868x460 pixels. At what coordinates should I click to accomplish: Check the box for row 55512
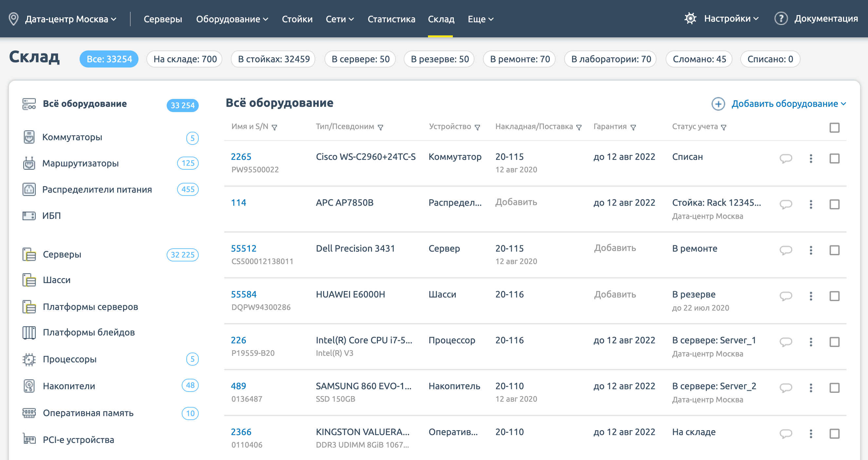834,250
